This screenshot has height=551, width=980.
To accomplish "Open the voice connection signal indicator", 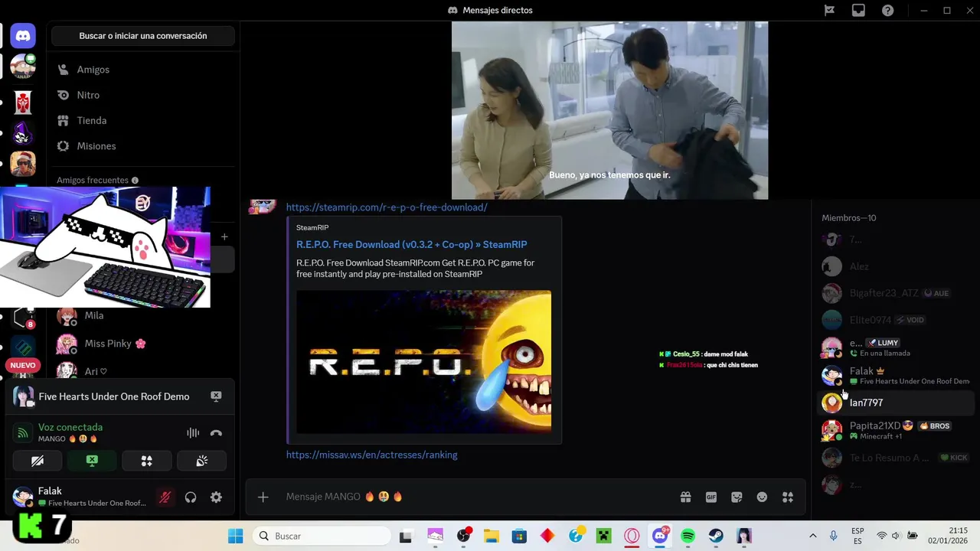I will [23, 433].
